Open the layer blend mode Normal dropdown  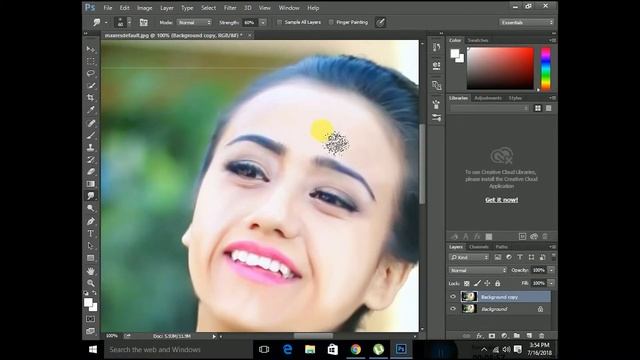tap(478, 270)
